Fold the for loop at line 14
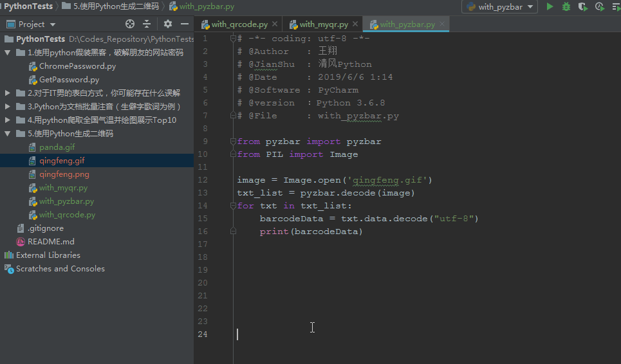 point(233,205)
